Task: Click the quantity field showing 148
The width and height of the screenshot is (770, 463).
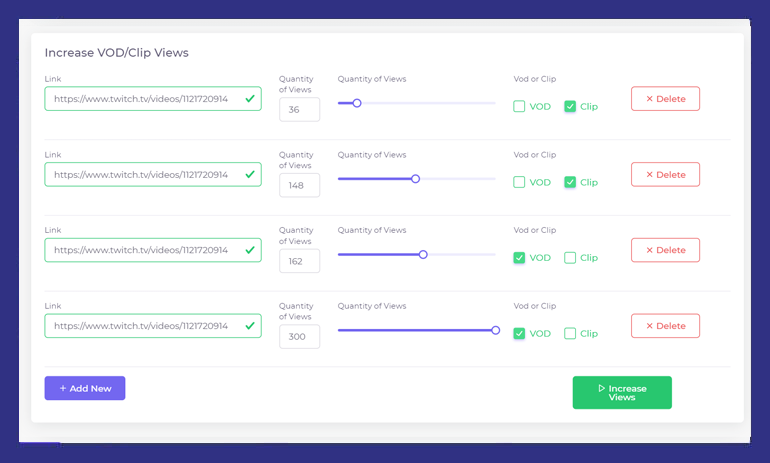Action: tap(299, 185)
